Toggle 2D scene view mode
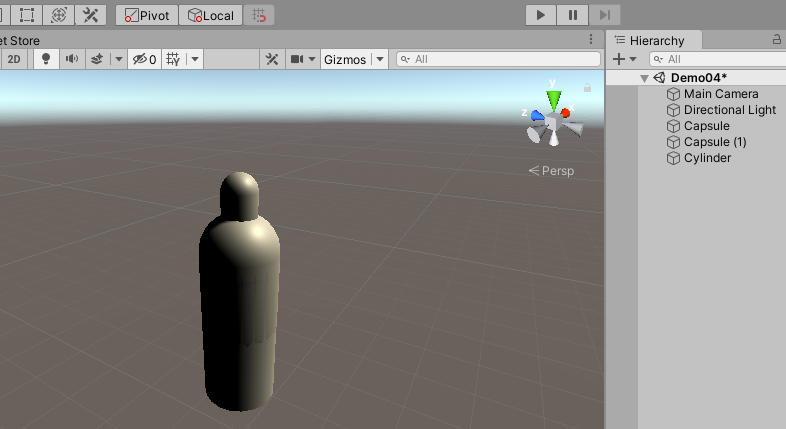 (x=14, y=59)
